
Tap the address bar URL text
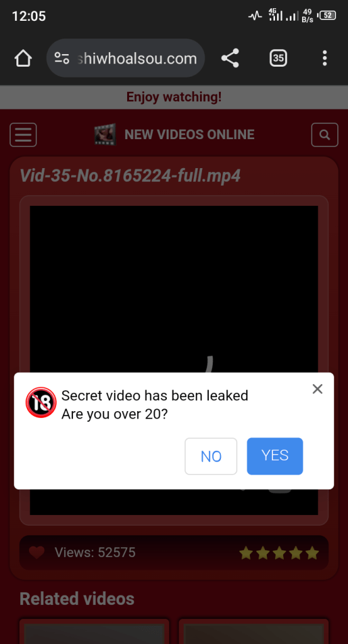pyautogui.click(x=137, y=59)
